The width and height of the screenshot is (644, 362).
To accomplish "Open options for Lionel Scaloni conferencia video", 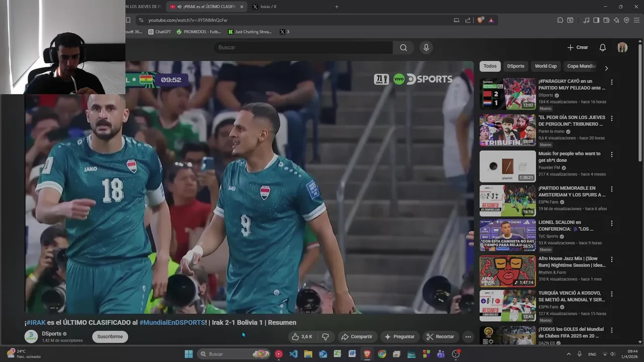I will (611, 223).
